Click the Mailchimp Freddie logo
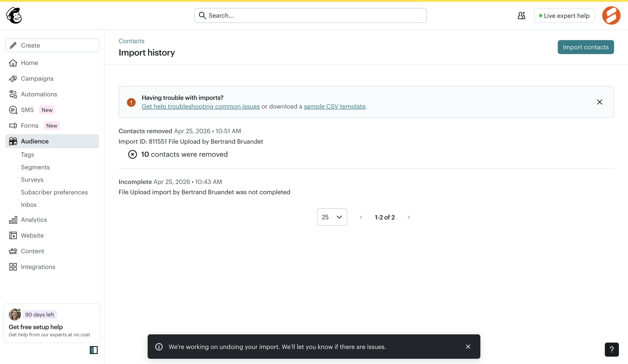The height and width of the screenshot is (364, 628). (14, 15)
